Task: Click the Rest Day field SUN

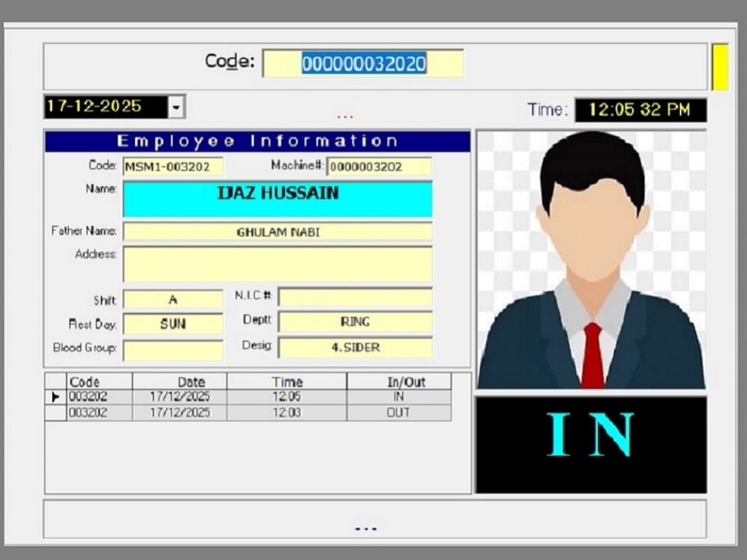Action: coord(173,324)
